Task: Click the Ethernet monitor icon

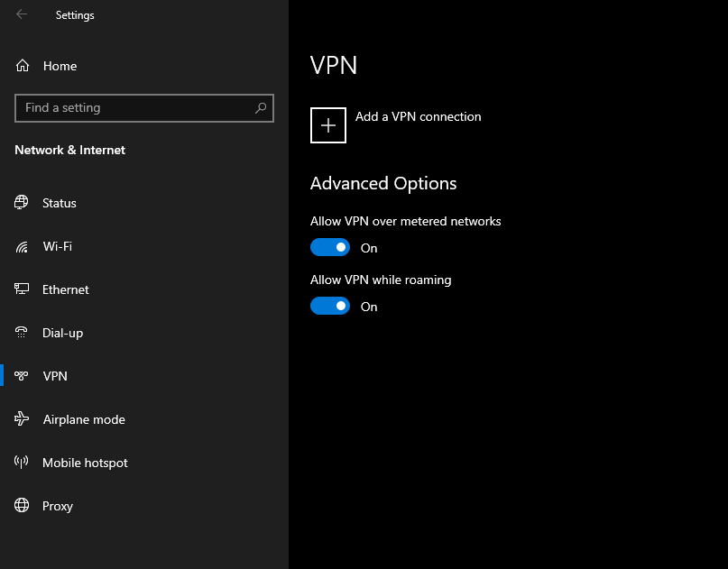Action: [22, 289]
